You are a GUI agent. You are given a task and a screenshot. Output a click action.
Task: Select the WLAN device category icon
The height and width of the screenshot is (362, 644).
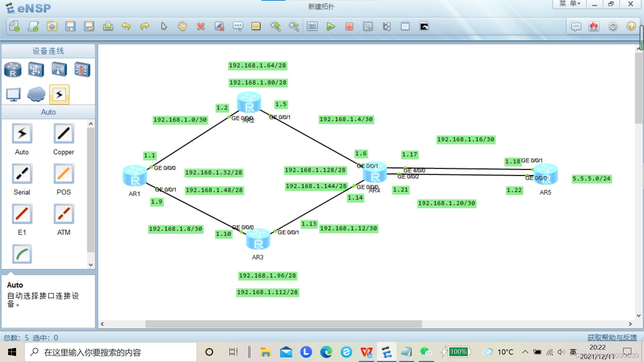tap(59, 70)
